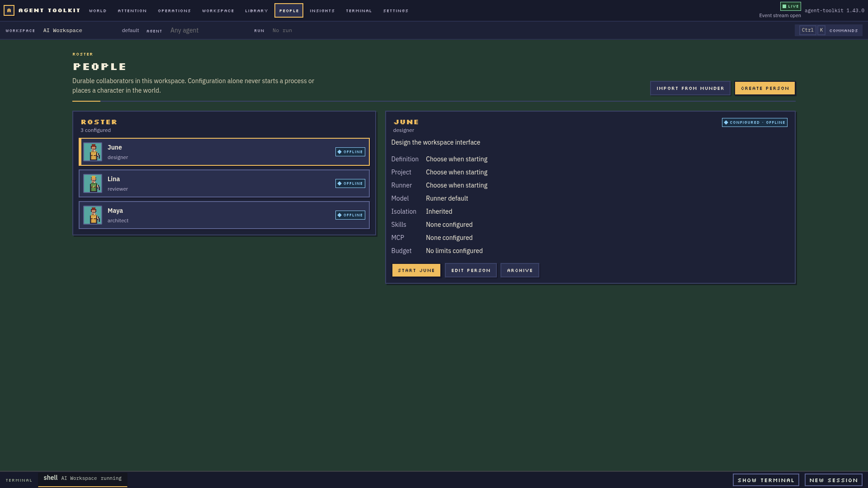
Task: Click the Budget 'No limits configured' value
Action: 454,251
